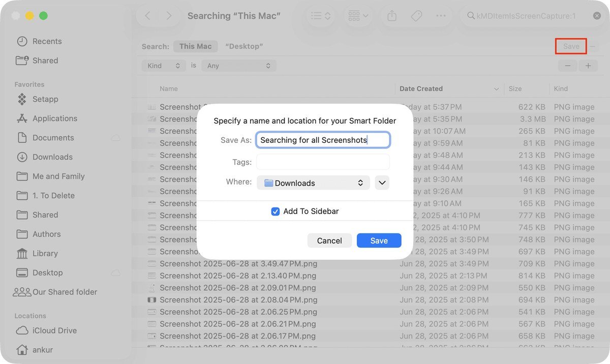Select Screenshot 2025-06-28 at 2.08.04 PM.png
The height and width of the screenshot is (364, 610).
point(238,300)
